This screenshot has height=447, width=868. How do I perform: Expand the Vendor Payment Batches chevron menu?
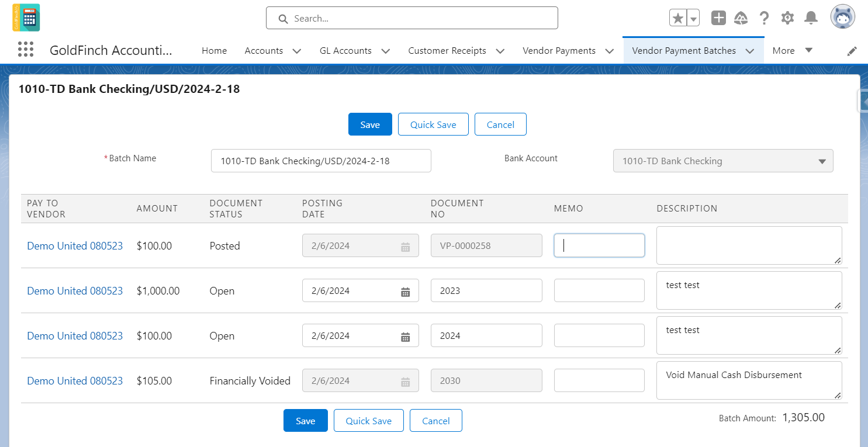(x=750, y=51)
